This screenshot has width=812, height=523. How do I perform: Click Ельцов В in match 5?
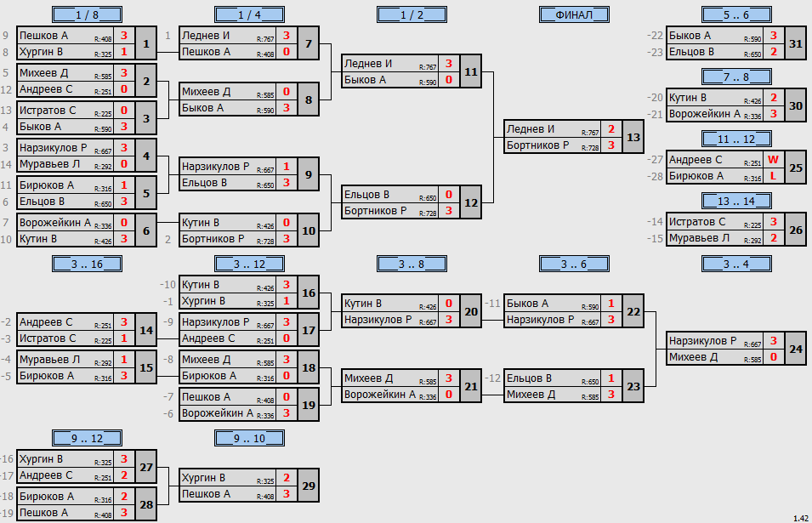42,202
